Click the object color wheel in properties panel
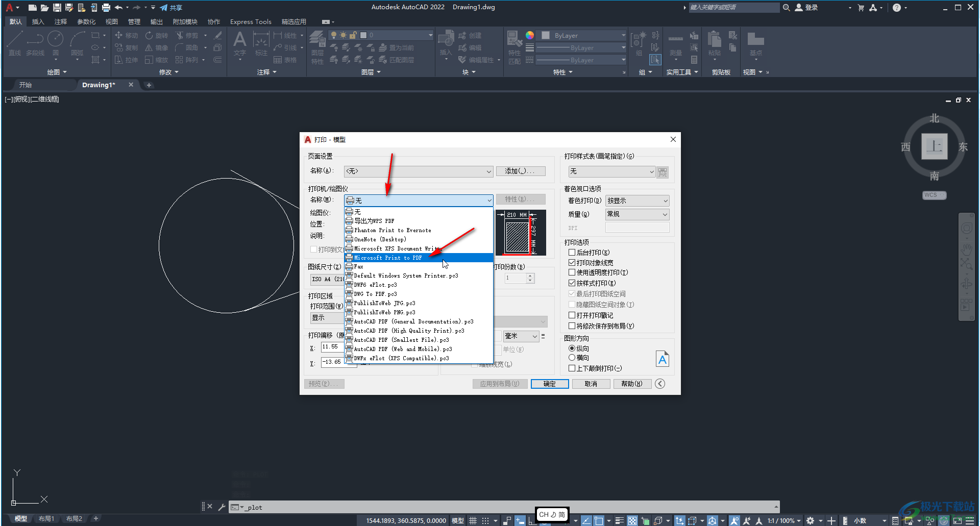980x526 pixels. point(530,35)
